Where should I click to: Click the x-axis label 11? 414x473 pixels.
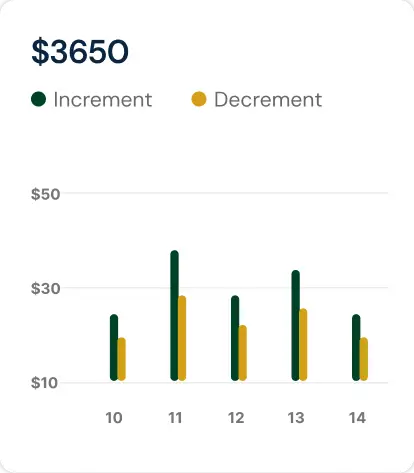(x=175, y=418)
